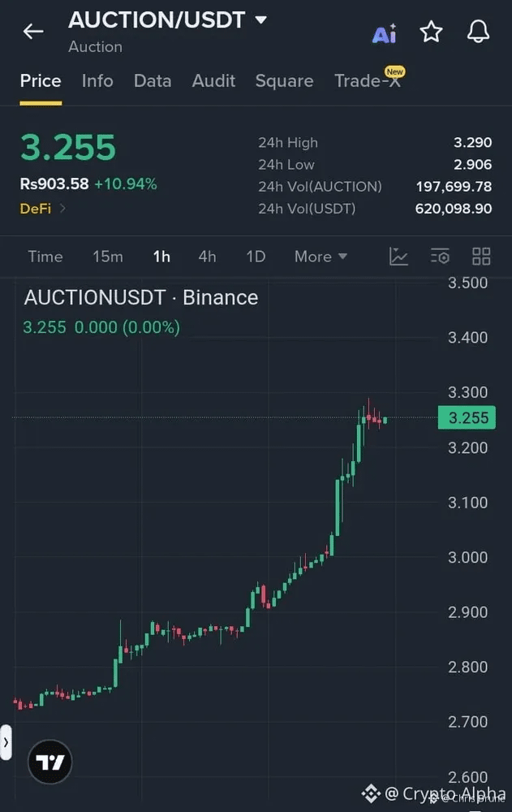Click the TradingView logo button
512x812 pixels.
[x=50, y=762]
